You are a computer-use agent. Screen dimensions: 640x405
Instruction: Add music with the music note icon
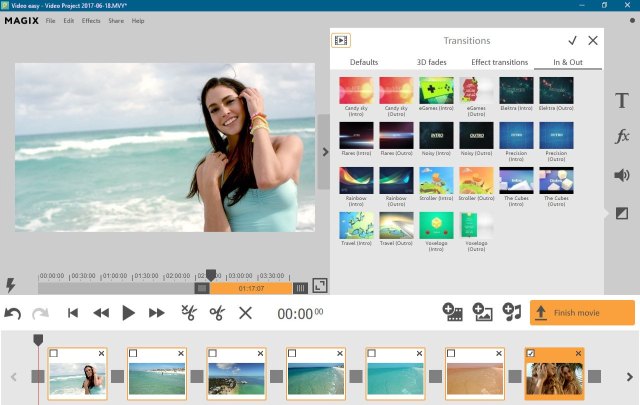click(511, 313)
